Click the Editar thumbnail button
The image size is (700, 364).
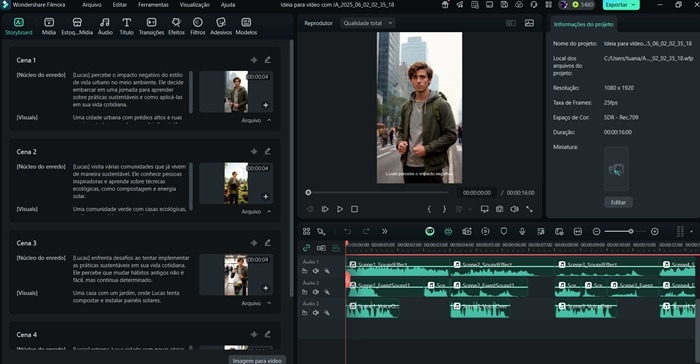(618, 202)
